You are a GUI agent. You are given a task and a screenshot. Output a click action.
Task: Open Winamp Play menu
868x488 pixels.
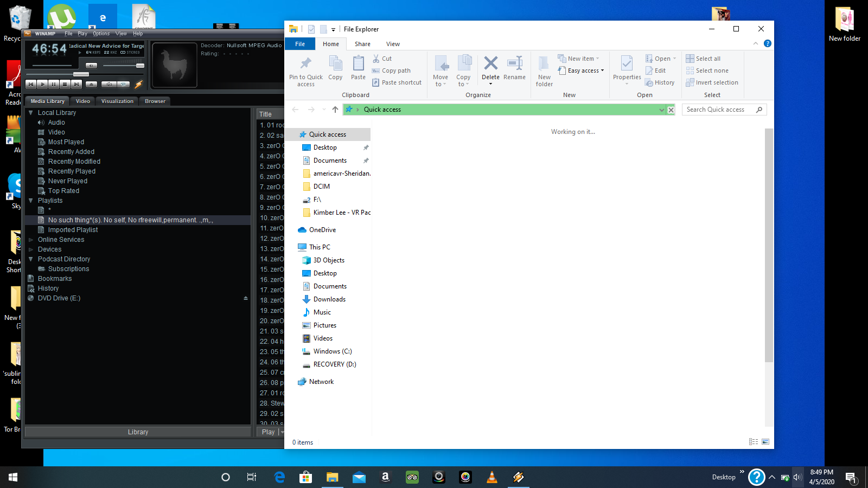coord(82,34)
